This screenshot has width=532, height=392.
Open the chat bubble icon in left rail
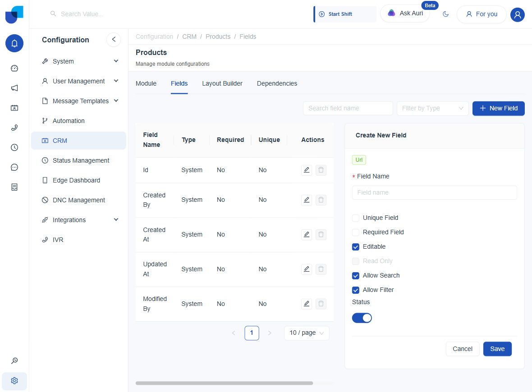(14, 167)
